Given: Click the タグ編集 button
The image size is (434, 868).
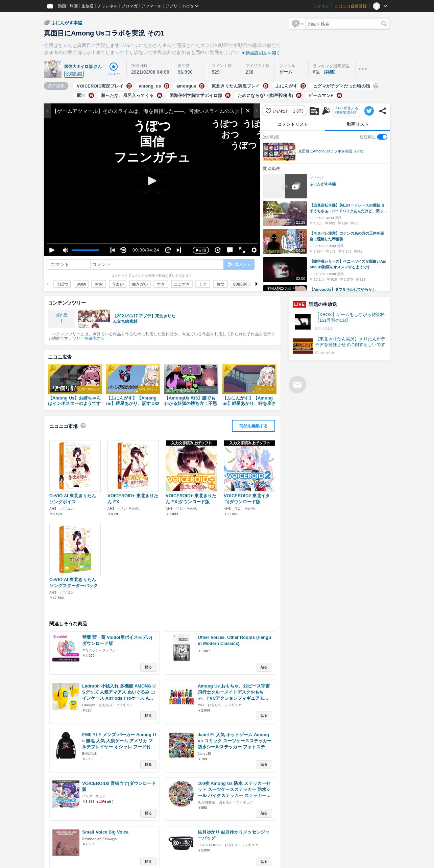Looking at the screenshot, I should pos(56,86).
